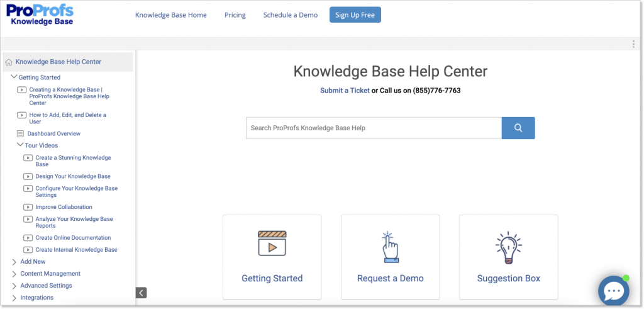The image size is (644, 309).
Task: Click the Getting Started sidebar heading text
Action: click(x=40, y=77)
